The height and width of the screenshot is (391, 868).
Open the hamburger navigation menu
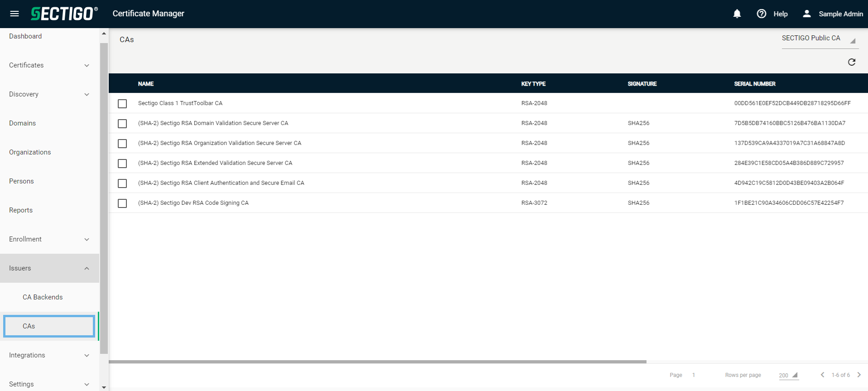coord(14,14)
